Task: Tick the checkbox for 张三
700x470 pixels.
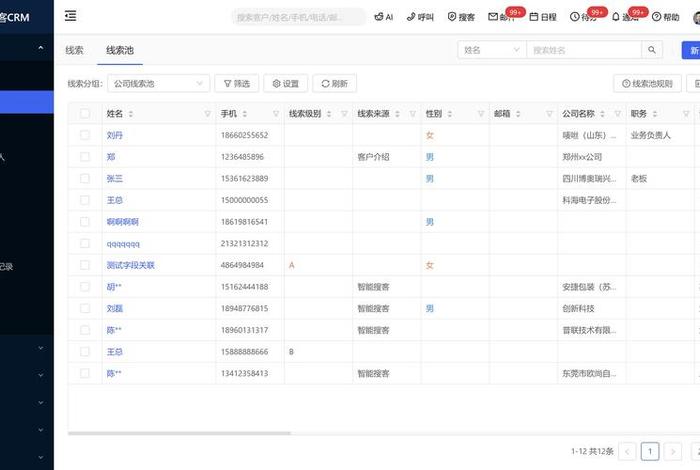Action: 85,179
